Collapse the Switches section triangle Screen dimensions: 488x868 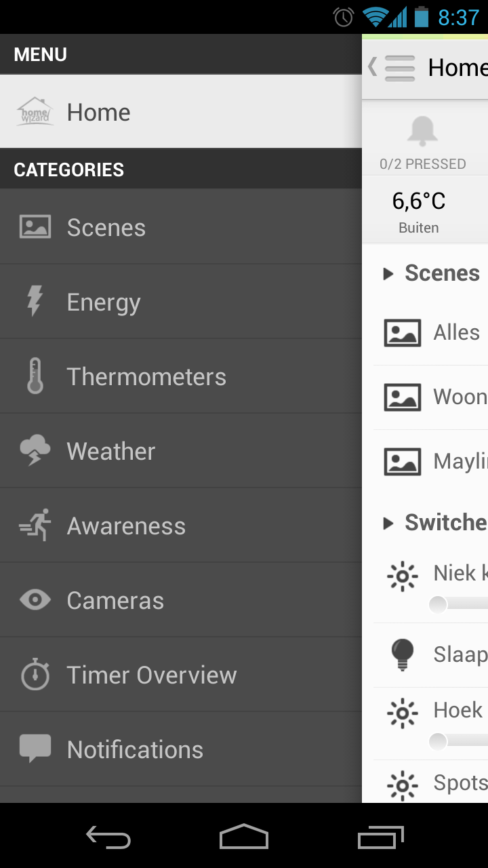388,523
